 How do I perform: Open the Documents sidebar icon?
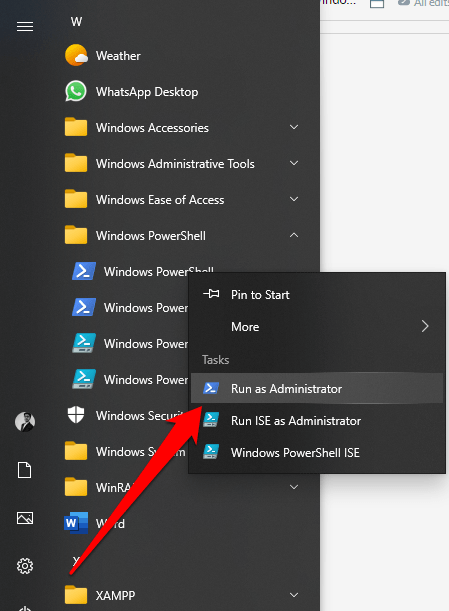25,470
